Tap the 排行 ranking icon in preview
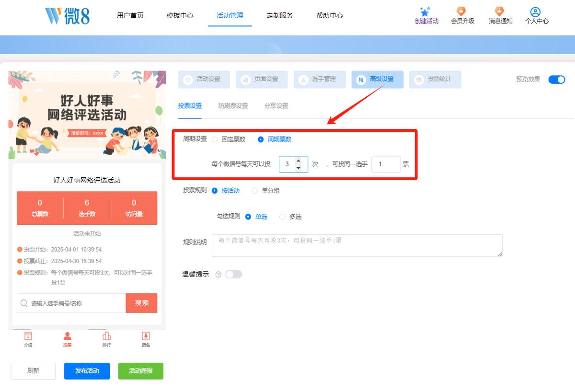575x392 pixels. click(107, 336)
